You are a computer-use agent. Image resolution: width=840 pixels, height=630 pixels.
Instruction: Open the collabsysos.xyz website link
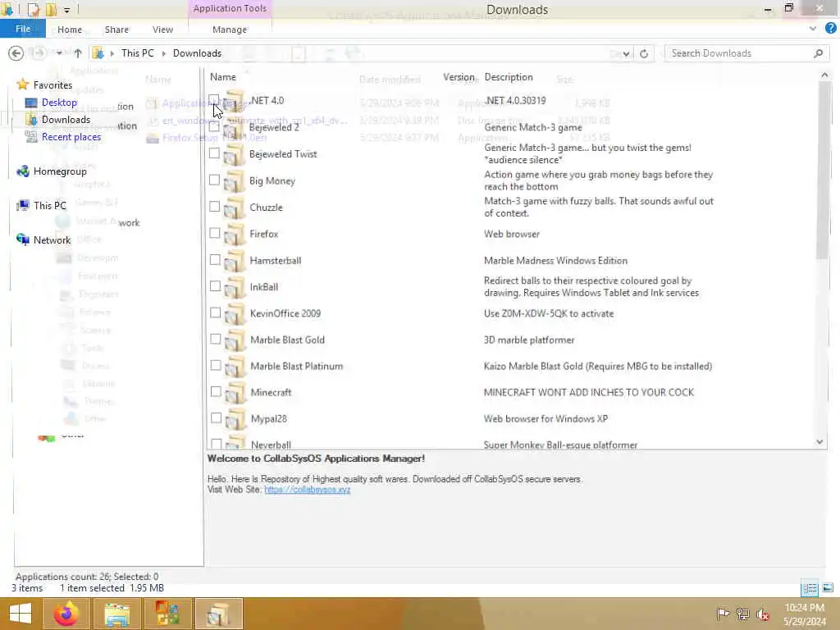(307, 490)
